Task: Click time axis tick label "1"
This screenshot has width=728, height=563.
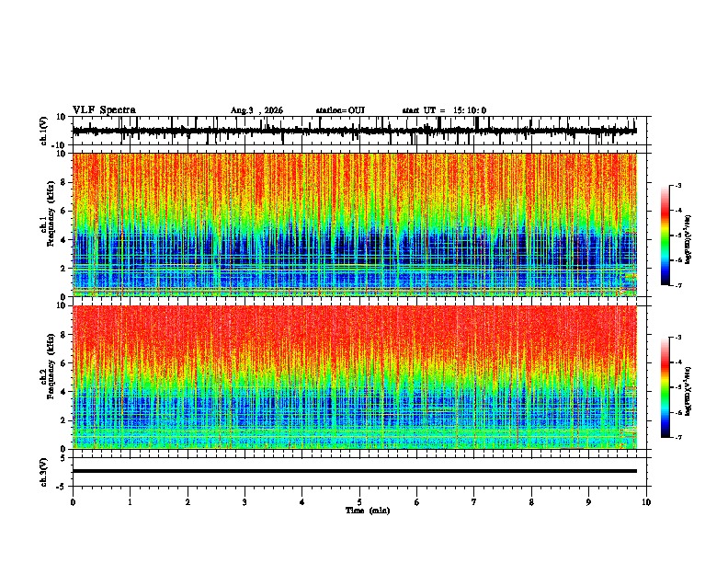Action: tap(130, 502)
